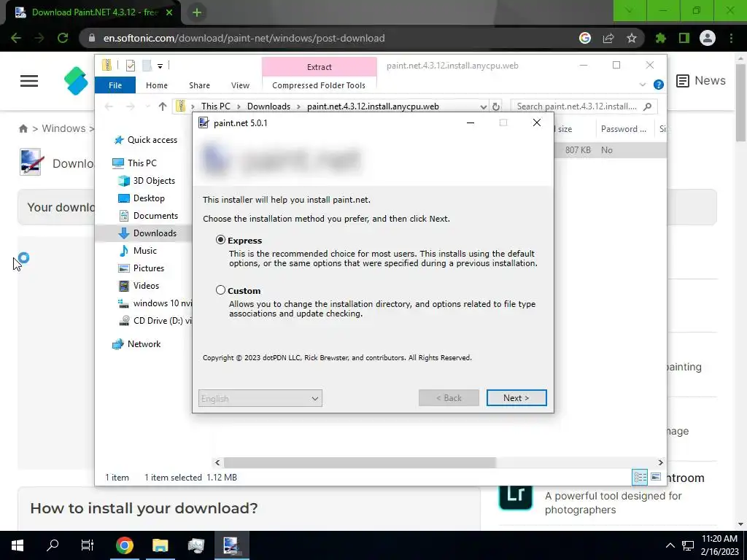Switch to the View ribbon tab

coord(240,85)
